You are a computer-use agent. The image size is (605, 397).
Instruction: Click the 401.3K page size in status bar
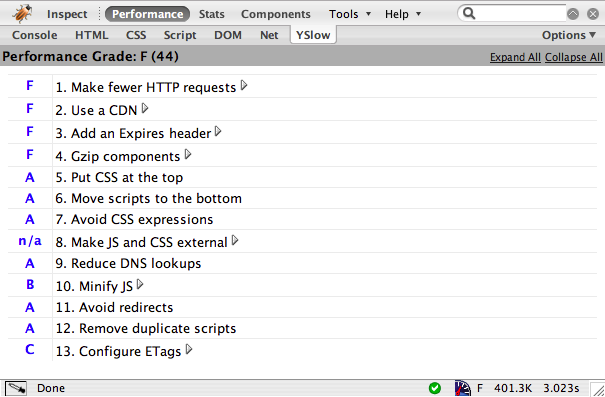[x=513, y=388]
